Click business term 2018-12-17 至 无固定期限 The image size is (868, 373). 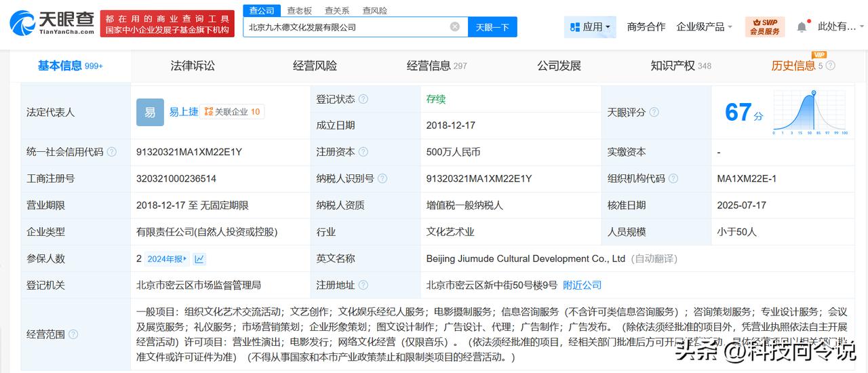[x=193, y=205]
